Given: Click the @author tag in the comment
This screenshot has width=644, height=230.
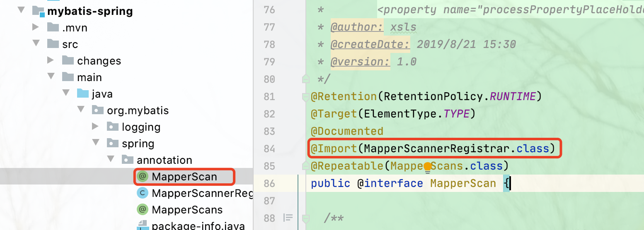Looking at the screenshot, I should coord(357,27).
